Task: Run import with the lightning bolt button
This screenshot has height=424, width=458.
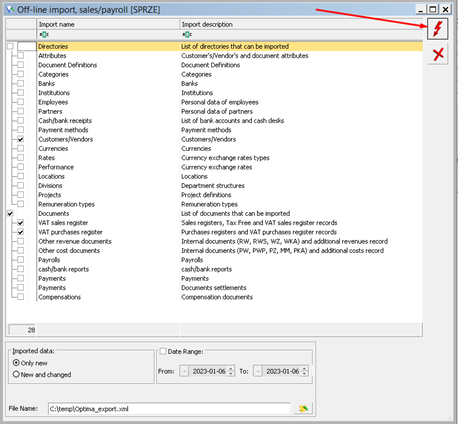Action: click(x=438, y=29)
